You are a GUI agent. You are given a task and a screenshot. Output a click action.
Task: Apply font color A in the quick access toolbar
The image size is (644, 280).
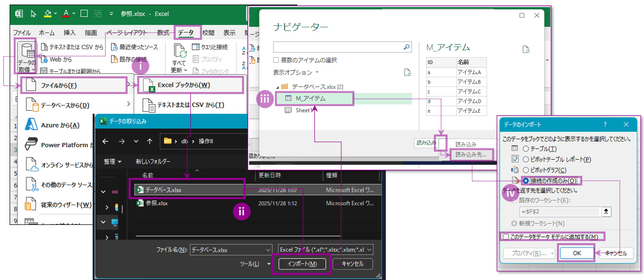pos(66,14)
